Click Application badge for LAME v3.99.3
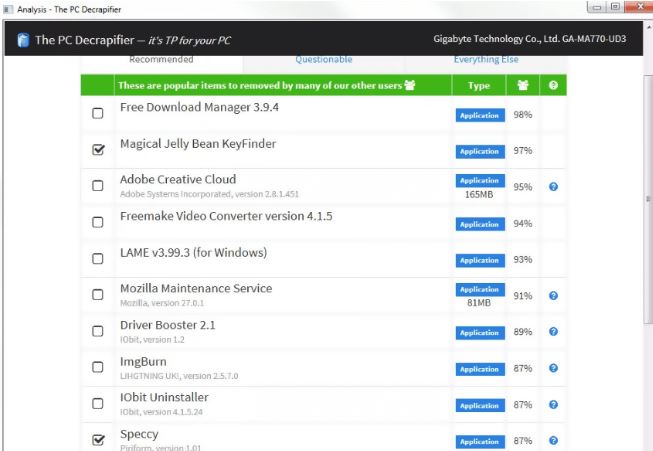653x451 pixels. [x=480, y=260]
